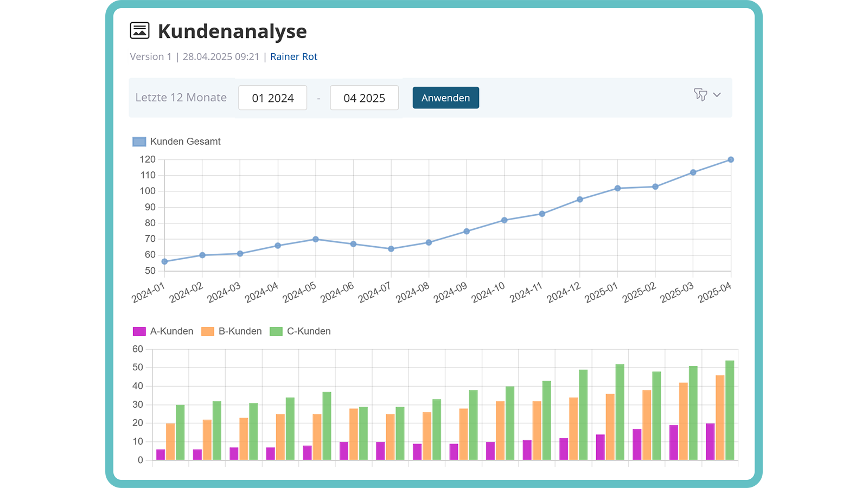Click the Letzte 12 Monate label
The width and height of the screenshot is (868, 488).
pos(181,98)
